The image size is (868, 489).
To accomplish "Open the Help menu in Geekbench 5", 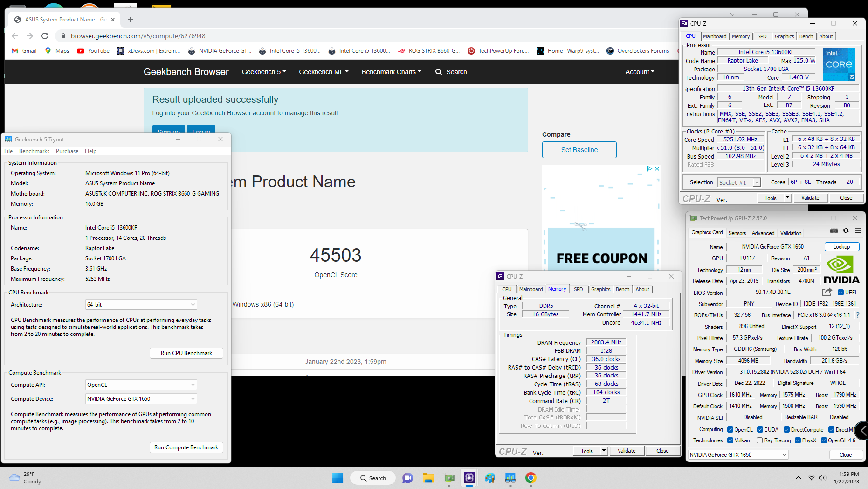I will [90, 151].
